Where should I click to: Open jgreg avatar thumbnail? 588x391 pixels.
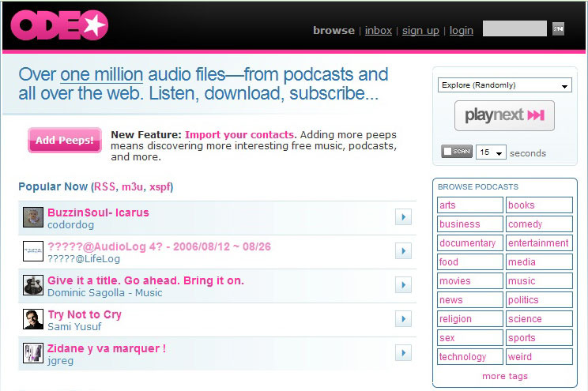pyautogui.click(x=33, y=353)
